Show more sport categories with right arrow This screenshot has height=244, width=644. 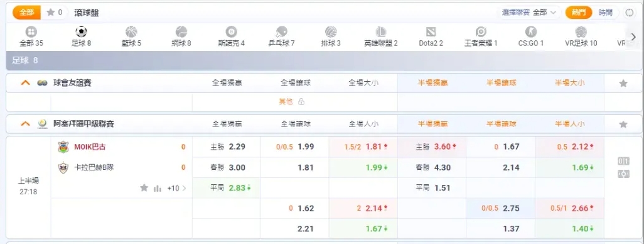(x=633, y=37)
